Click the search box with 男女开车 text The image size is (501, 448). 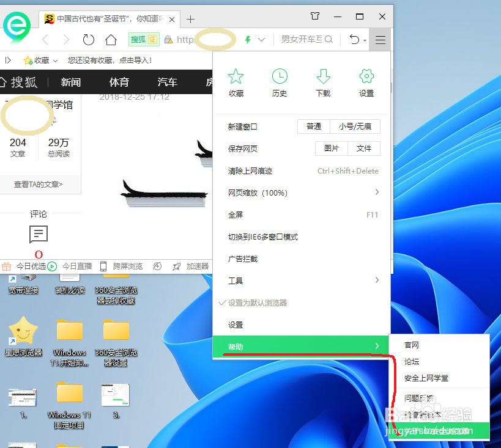click(x=302, y=39)
